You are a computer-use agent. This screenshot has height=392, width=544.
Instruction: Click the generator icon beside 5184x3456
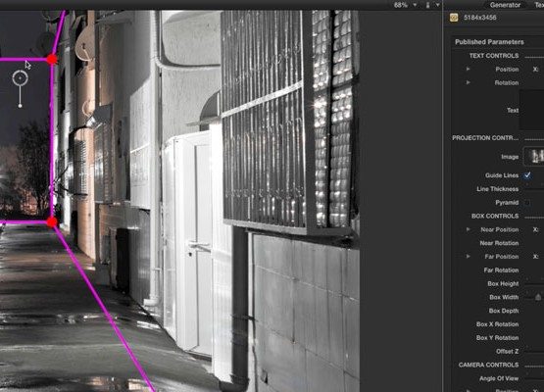454,18
